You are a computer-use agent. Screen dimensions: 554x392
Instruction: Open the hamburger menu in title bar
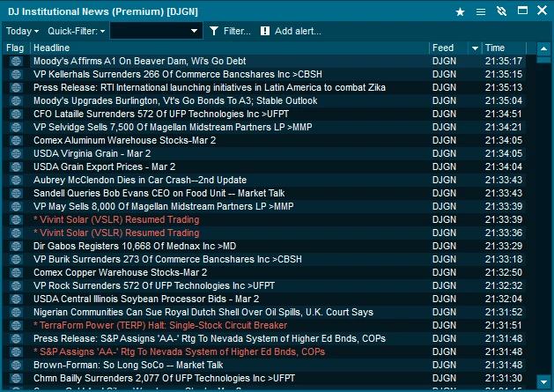tap(481, 11)
